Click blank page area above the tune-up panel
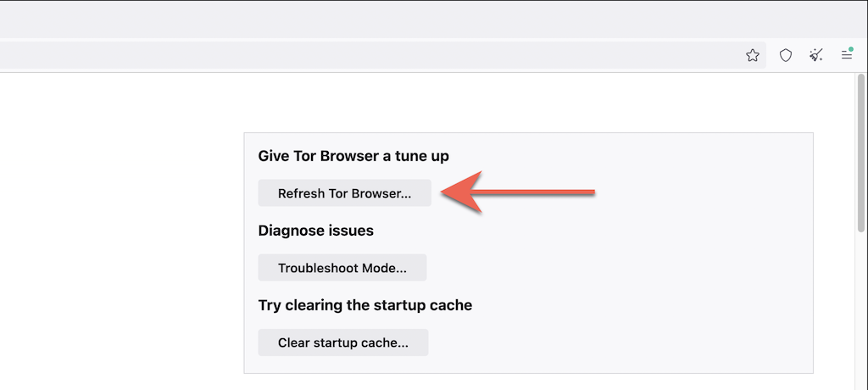This screenshot has height=390, width=868. (526, 102)
